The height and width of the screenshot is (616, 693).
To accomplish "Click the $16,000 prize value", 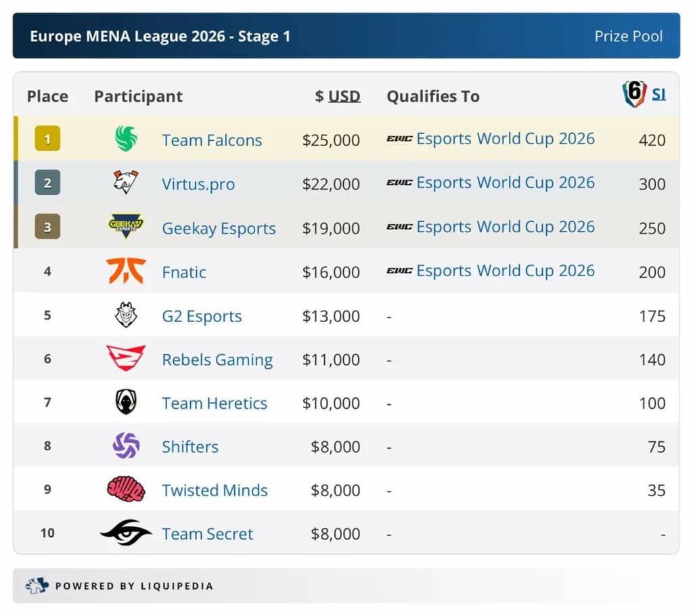I will (331, 272).
